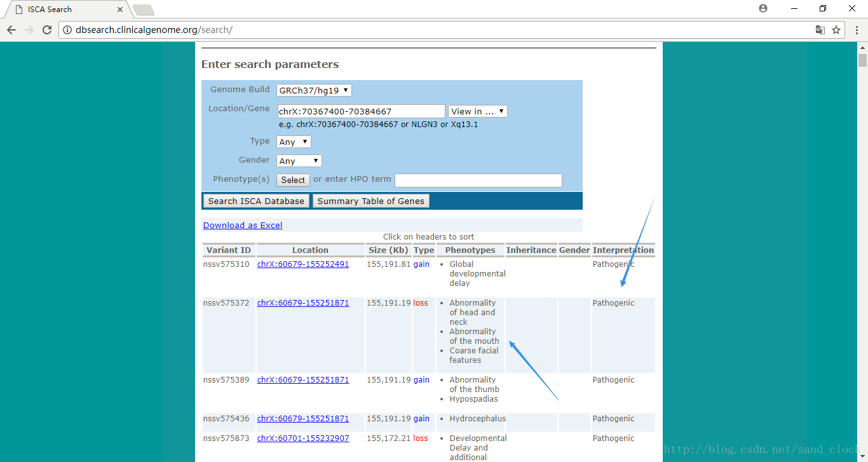
Task: Click Summary Table of Genes button
Action: 370,201
